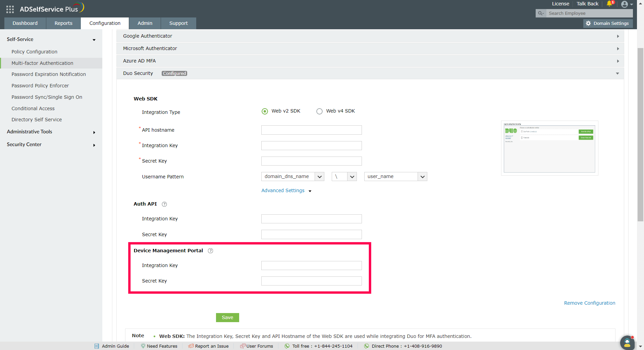
Task: Open the chat assistant bubble icon
Action: pos(627,343)
